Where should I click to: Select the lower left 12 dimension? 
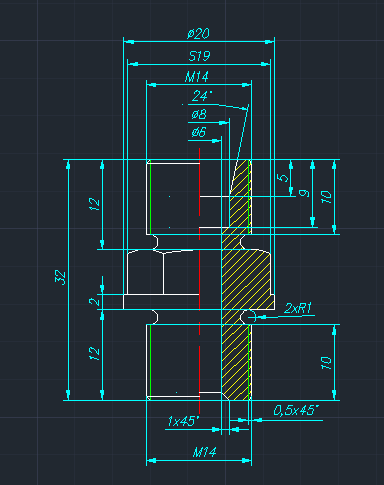click(x=94, y=353)
